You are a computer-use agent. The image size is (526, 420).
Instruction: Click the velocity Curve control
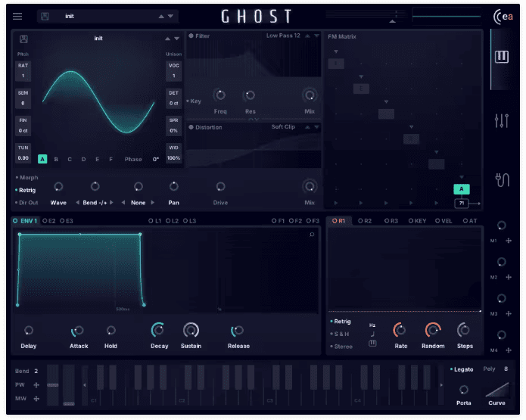coord(496,390)
